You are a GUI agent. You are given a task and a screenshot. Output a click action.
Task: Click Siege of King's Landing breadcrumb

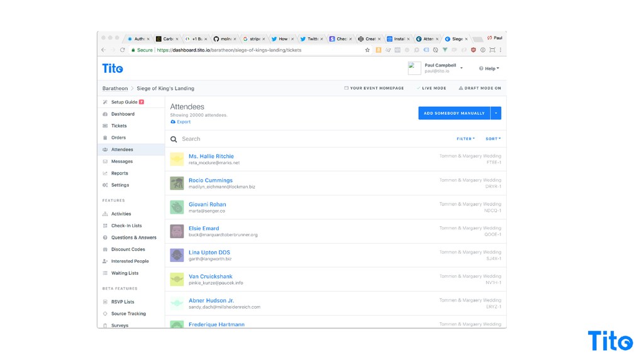pos(165,88)
